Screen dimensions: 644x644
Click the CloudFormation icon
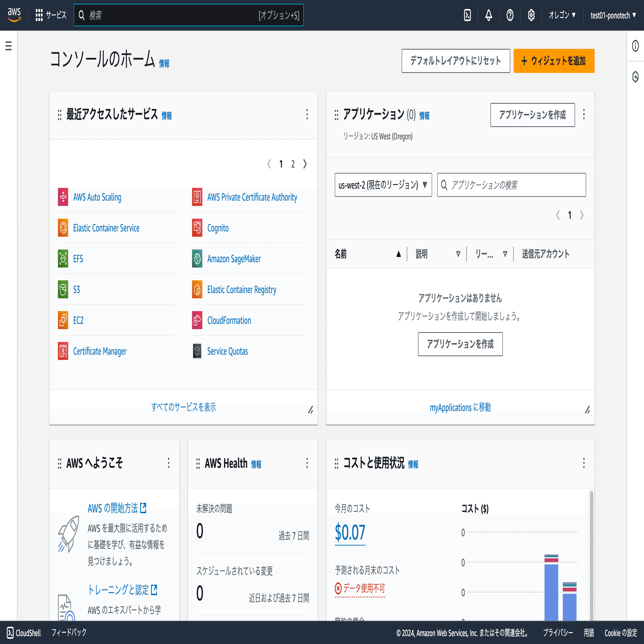(197, 320)
